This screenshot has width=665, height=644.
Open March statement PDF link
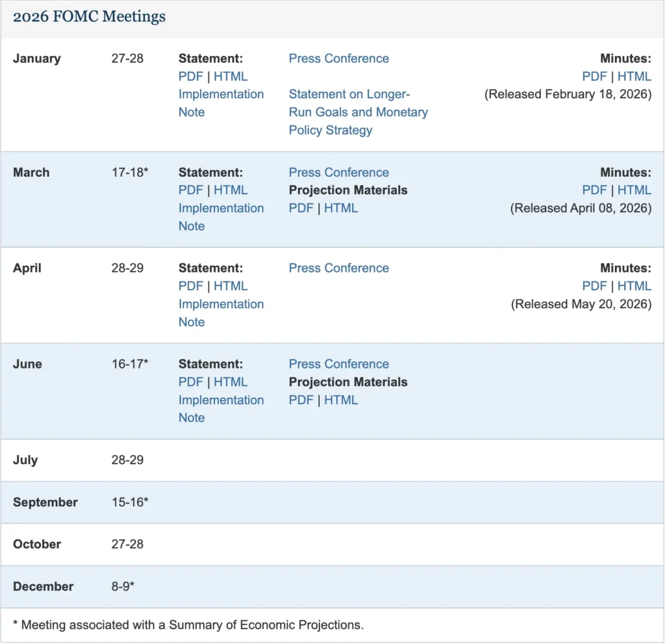point(190,190)
